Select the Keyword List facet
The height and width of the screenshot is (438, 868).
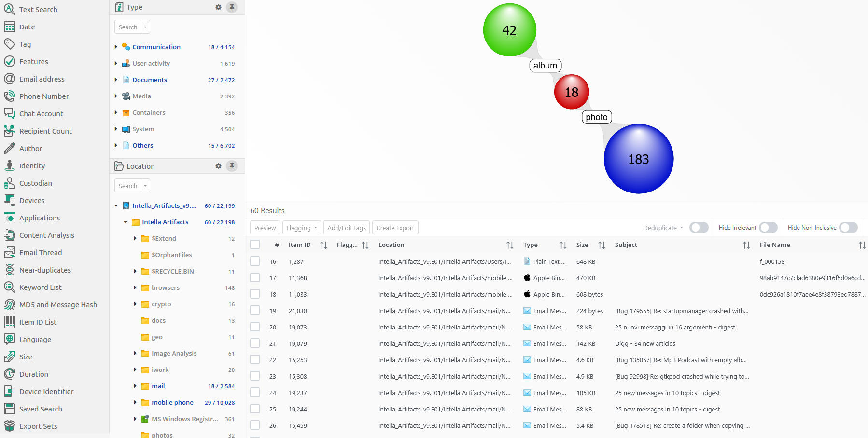click(40, 287)
